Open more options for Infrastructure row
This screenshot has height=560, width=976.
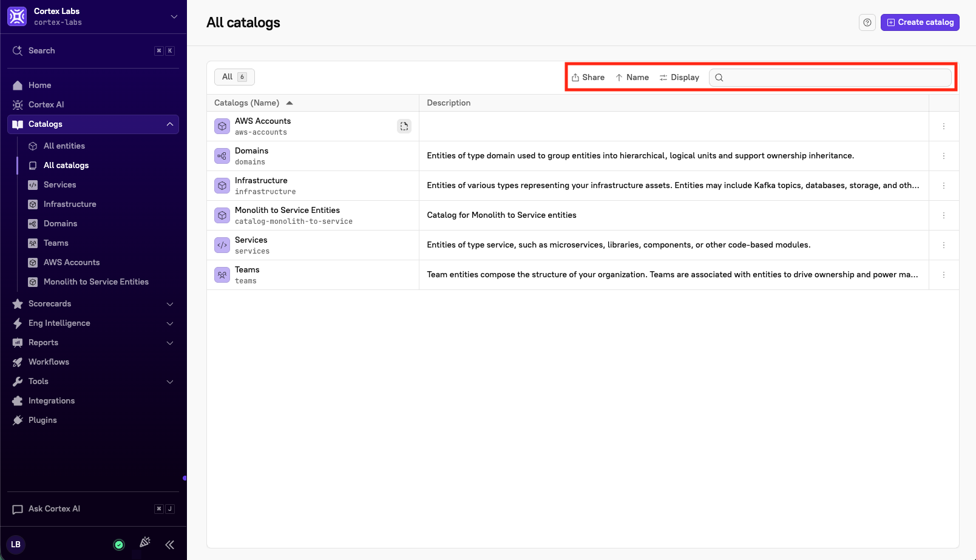(x=944, y=186)
